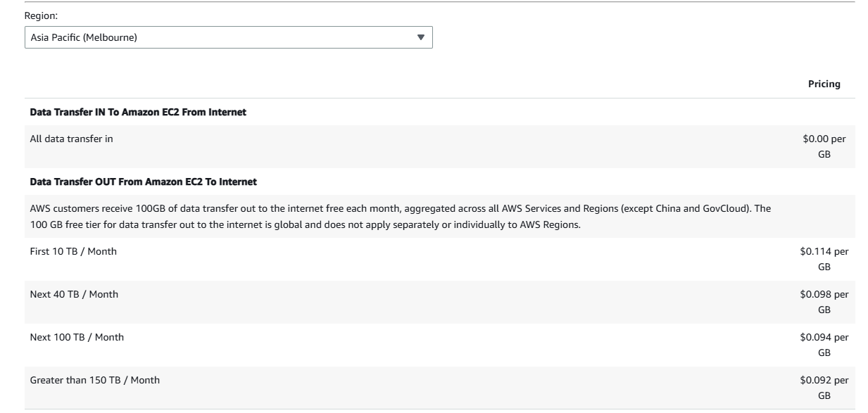Click the 100GB free tier description paragraph

click(400, 217)
